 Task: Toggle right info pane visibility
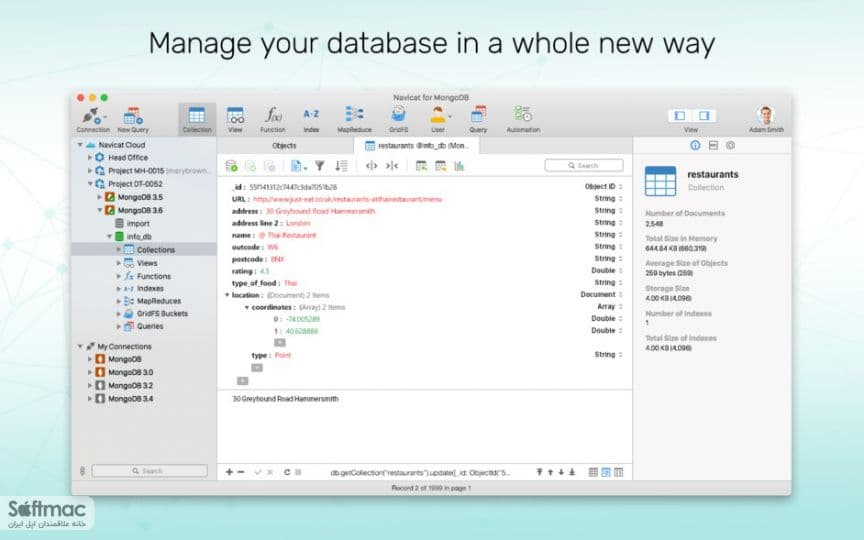click(704, 116)
